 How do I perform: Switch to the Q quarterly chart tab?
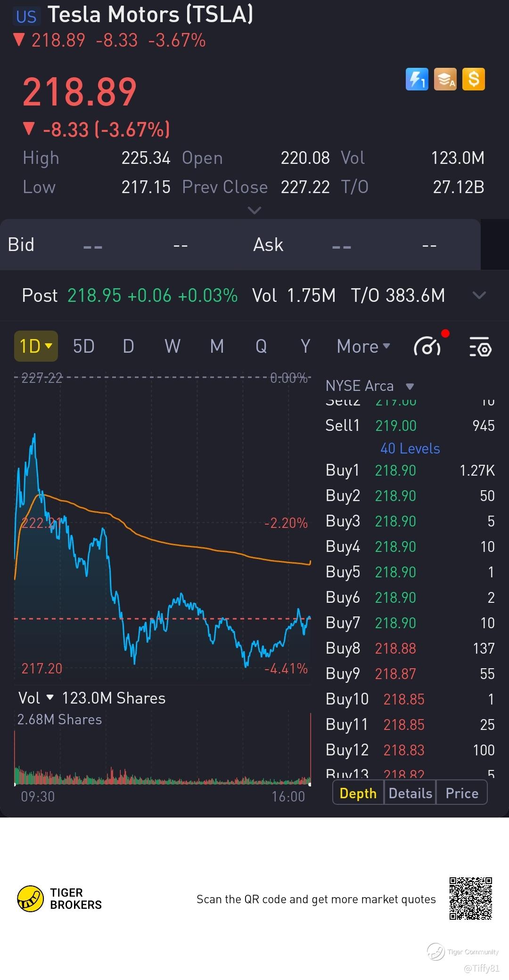click(x=261, y=346)
